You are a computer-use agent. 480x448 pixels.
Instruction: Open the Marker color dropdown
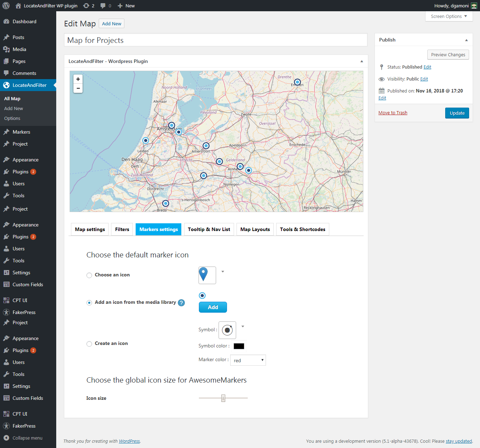pyautogui.click(x=248, y=360)
